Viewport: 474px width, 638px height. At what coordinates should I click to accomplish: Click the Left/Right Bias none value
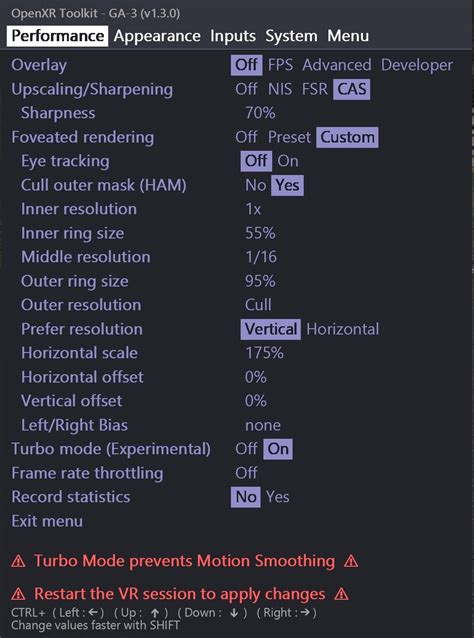click(x=263, y=425)
